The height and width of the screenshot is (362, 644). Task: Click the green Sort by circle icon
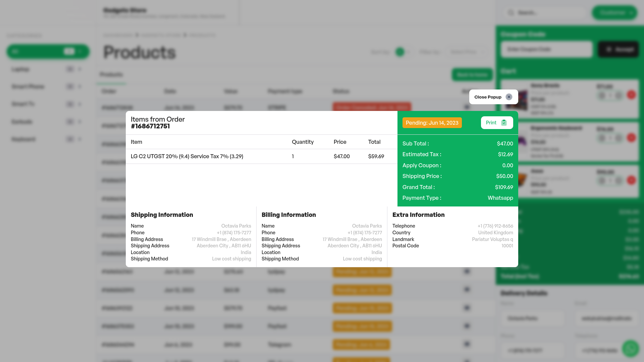400,52
